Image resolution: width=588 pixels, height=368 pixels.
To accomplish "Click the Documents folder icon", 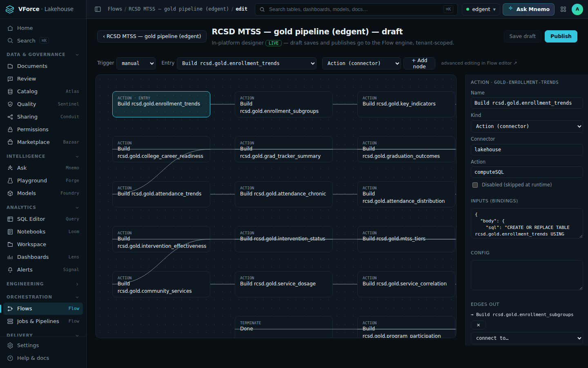I will pos(10,66).
